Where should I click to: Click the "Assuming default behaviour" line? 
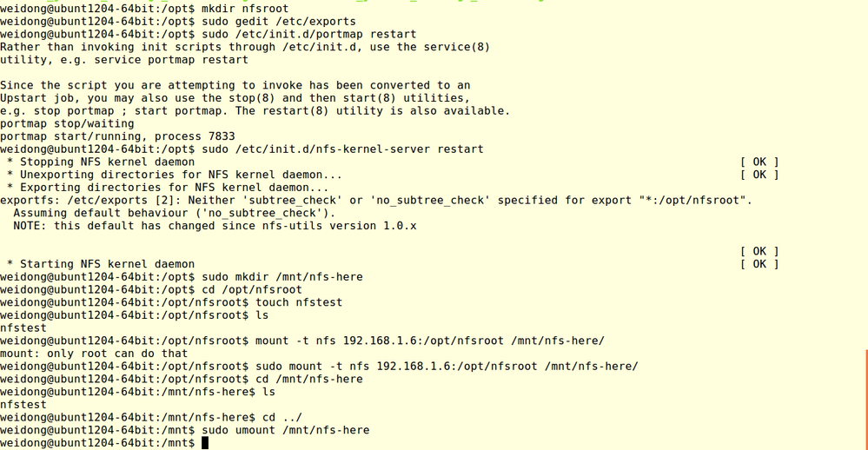pyautogui.click(x=174, y=213)
